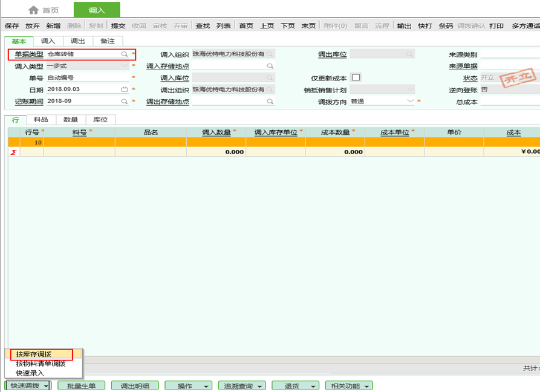Screen dimensions: 540x392
Task: Choose 快速录入 from popup menu
Action: [x=30, y=373]
